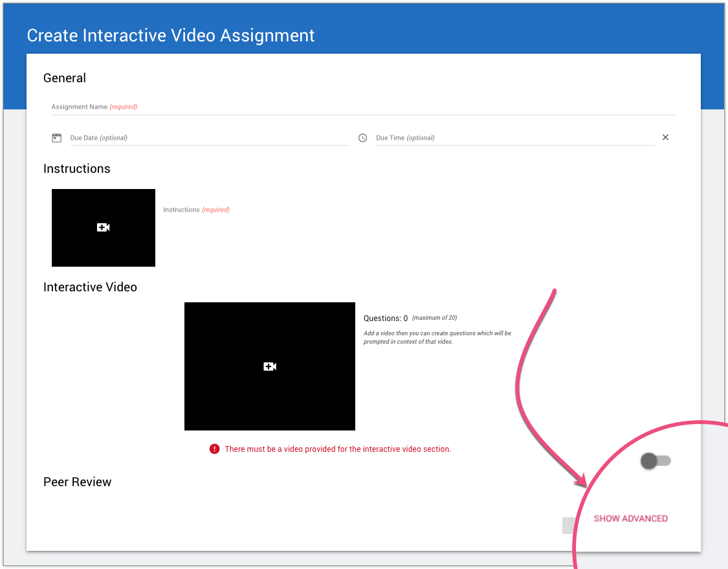This screenshot has width=728, height=569.
Task: Select the Instructions video thumbnail
Action: click(x=103, y=228)
